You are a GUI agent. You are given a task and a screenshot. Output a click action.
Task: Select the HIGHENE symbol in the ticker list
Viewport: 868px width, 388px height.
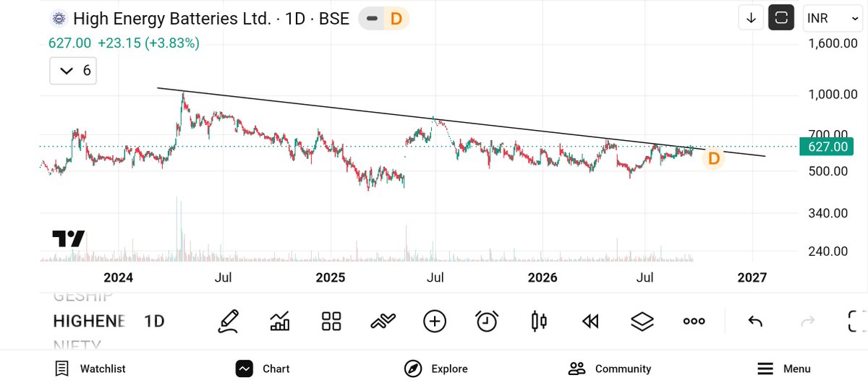[89, 321]
